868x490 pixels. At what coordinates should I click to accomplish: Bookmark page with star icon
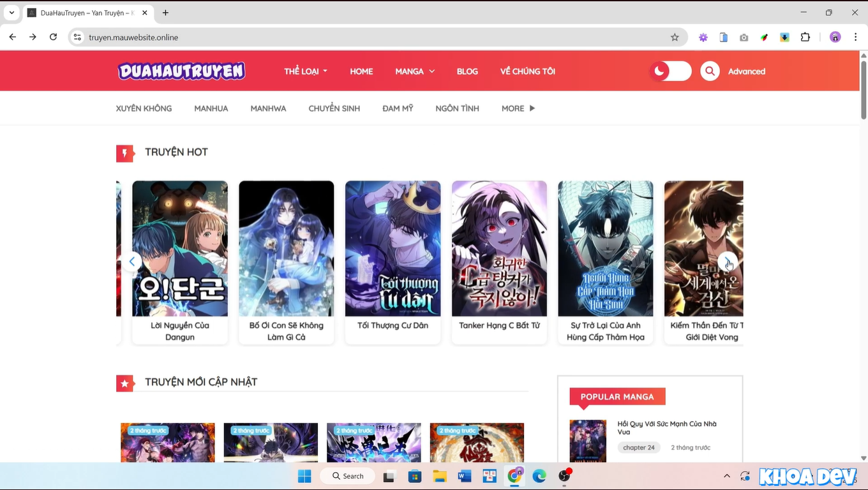(675, 37)
